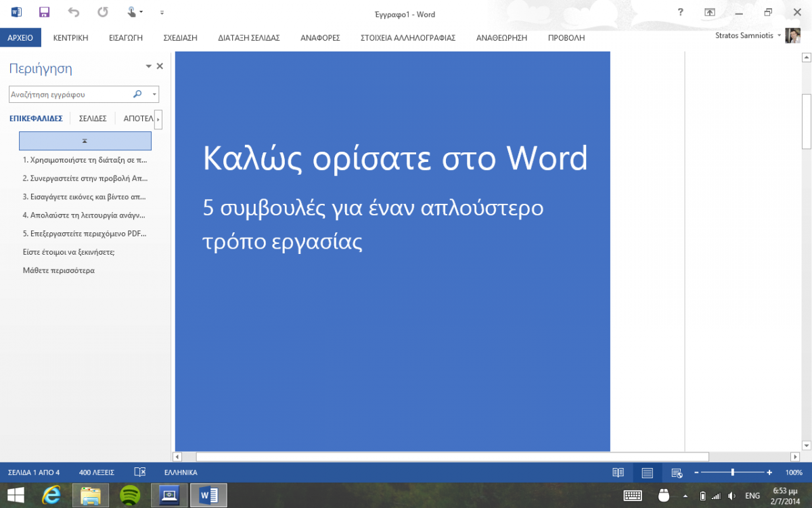Viewport: 812px width, 508px height.
Task: Open Spotify from the taskbar
Action: 130,495
